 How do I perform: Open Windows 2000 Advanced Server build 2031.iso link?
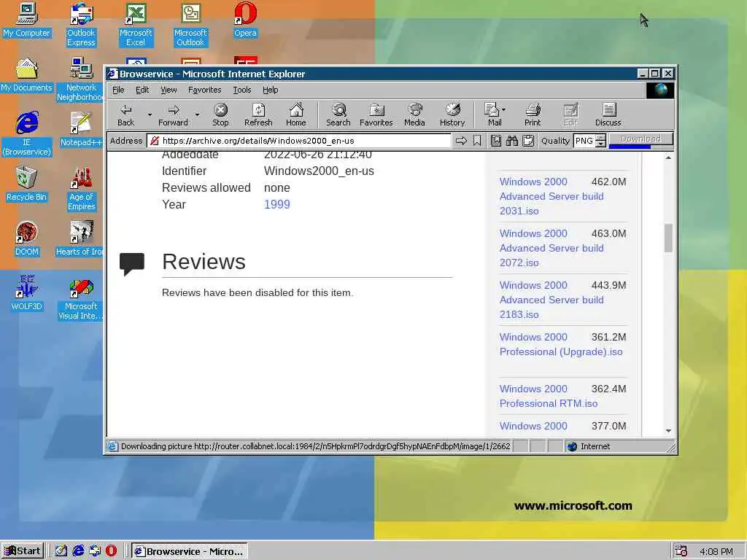click(551, 196)
